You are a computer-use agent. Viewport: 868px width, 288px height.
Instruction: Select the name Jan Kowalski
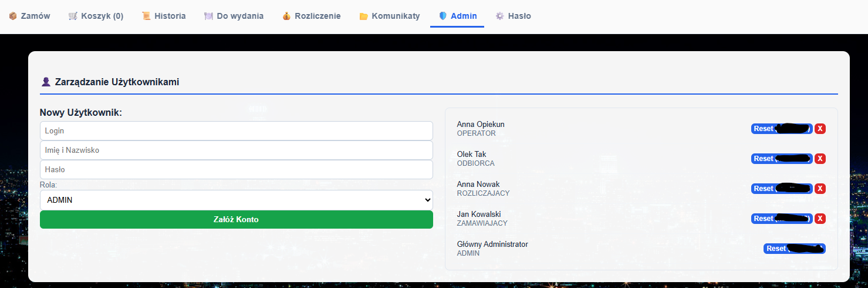(x=479, y=214)
